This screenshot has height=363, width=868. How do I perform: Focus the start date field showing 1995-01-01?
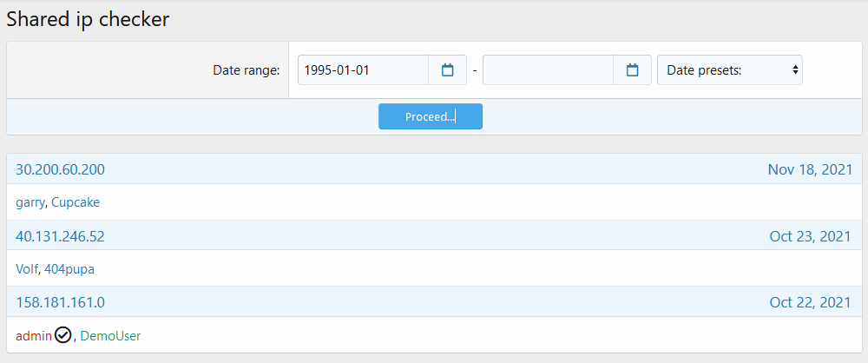[x=363, y=70]
